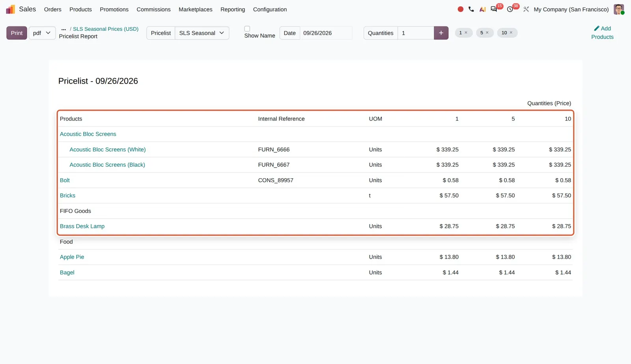Open the Brass Desk Lamp product link
631x364 pixels.
pyautogui.click(x=82, y=226)
